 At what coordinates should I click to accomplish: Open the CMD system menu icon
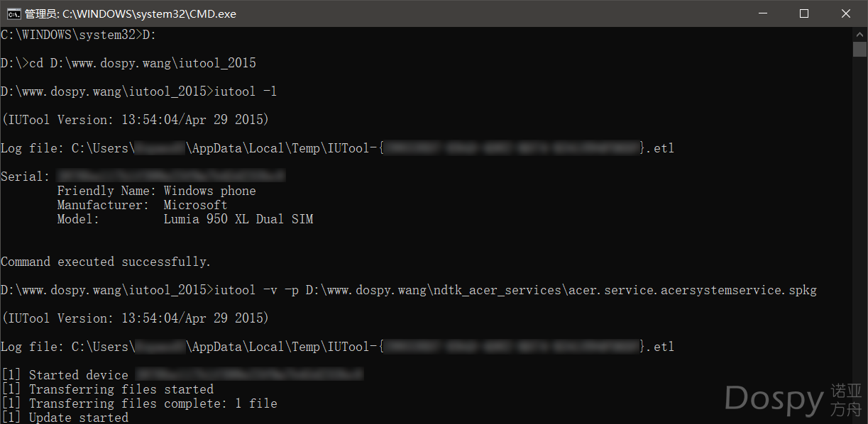click(13, 13)
